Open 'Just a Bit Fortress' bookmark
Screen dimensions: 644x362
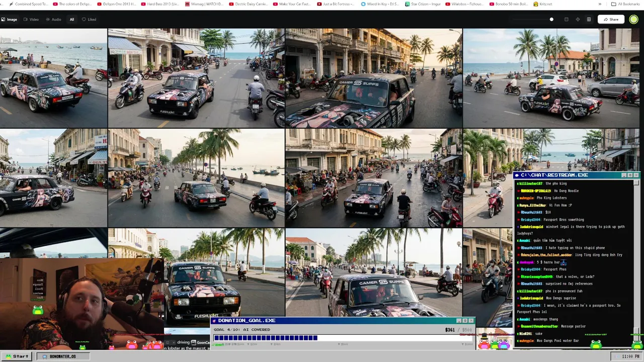[x=336, y=4]
